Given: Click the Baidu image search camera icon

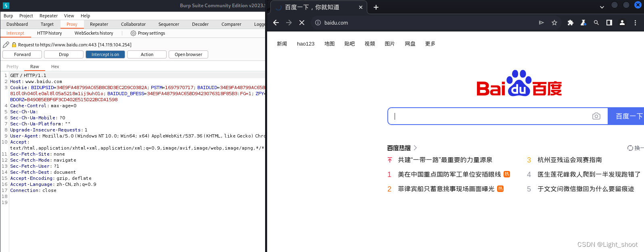Looking at the screenshot, I should (x=596, y=116).
